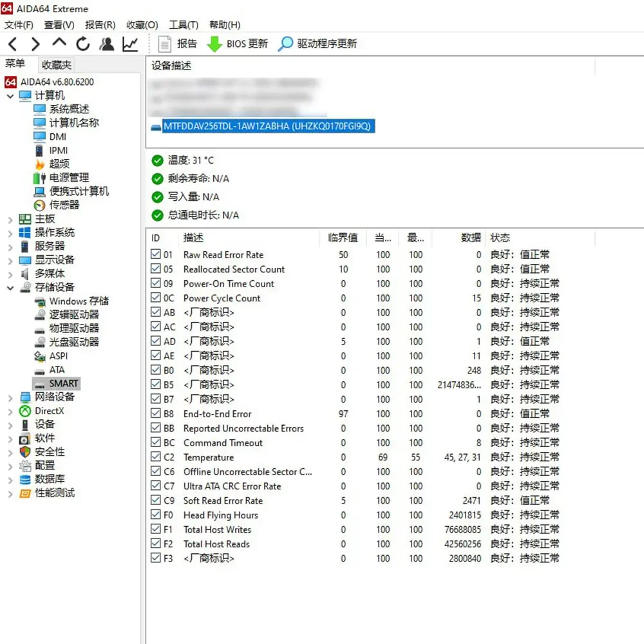The width and height of the screenshot is (644, 644).
Task: Toggle checkbox for 0C Power Cycle Count
Action: pyautogui.click(x=156, y=298)
